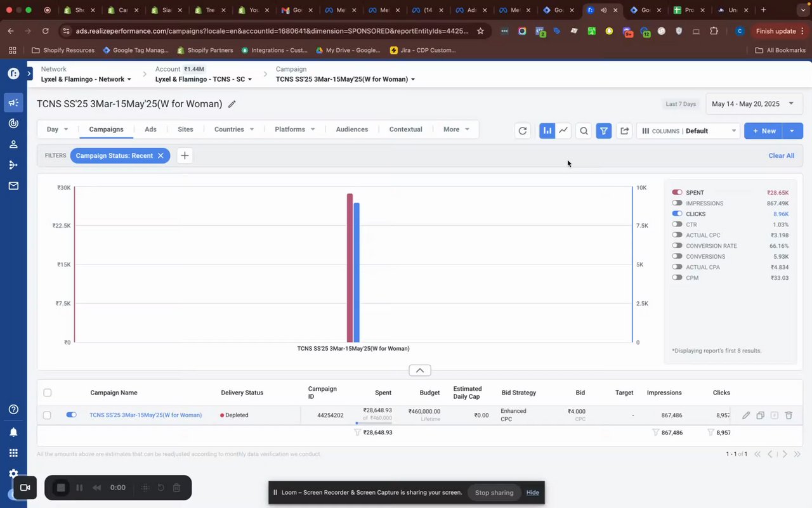Toggle the SPENT metric switch
The width and height of the screenshot is (812, 508).
coord(677,192)
